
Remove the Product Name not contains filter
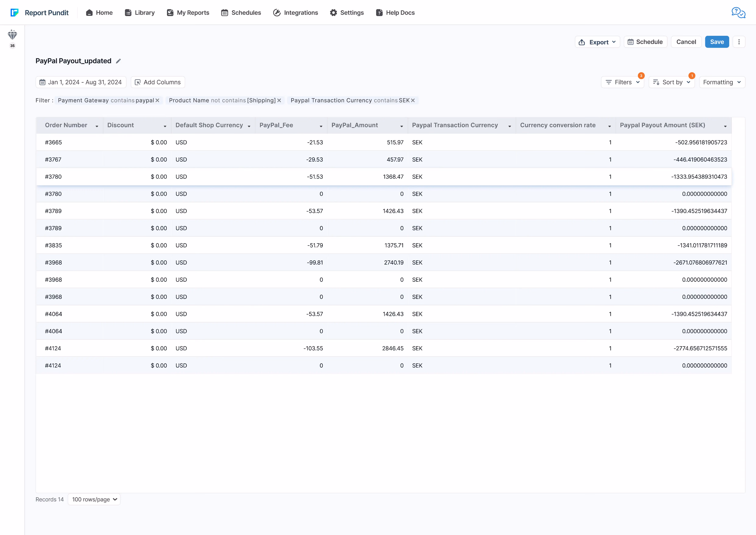tap(279, 101)
